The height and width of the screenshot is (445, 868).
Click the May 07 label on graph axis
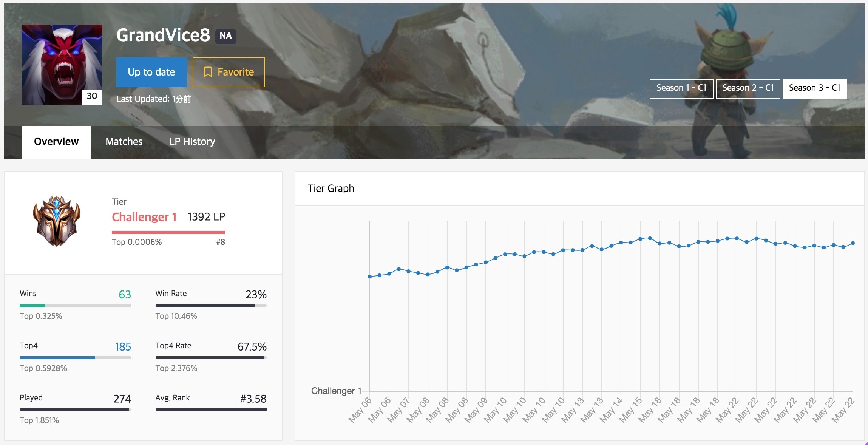coord(398,410)
